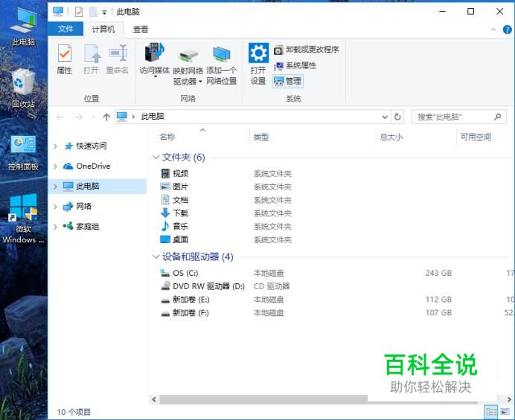Click the properties icon in quick access toolbar
Image resolution: width=515 pixels, height=420 pixels.
(x=79, y=12)
